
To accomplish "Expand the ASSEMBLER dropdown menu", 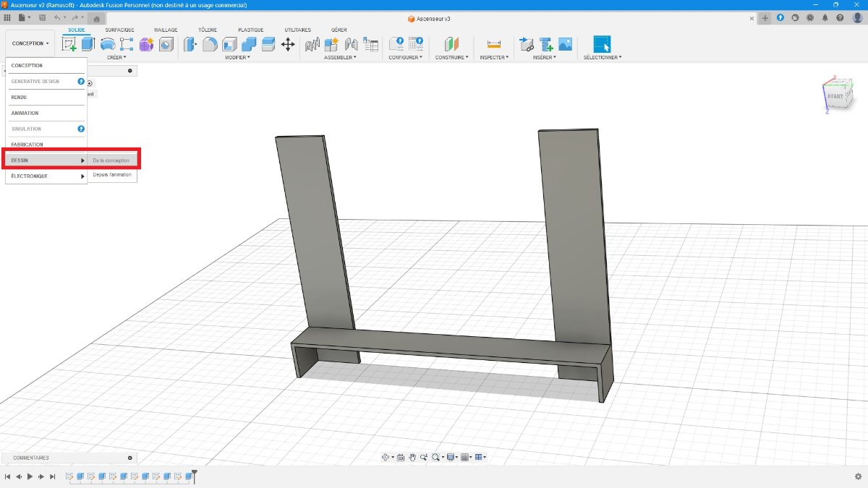I will point(339,57).
